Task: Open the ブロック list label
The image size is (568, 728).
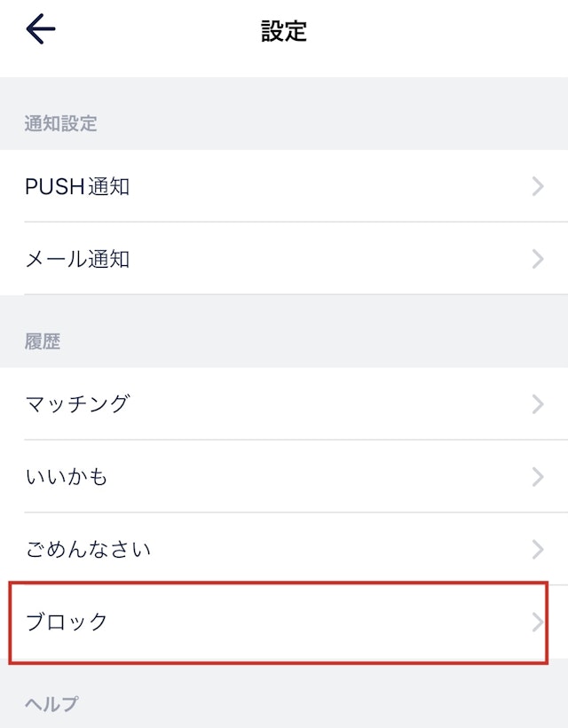Action: click(x=67, y=622)
